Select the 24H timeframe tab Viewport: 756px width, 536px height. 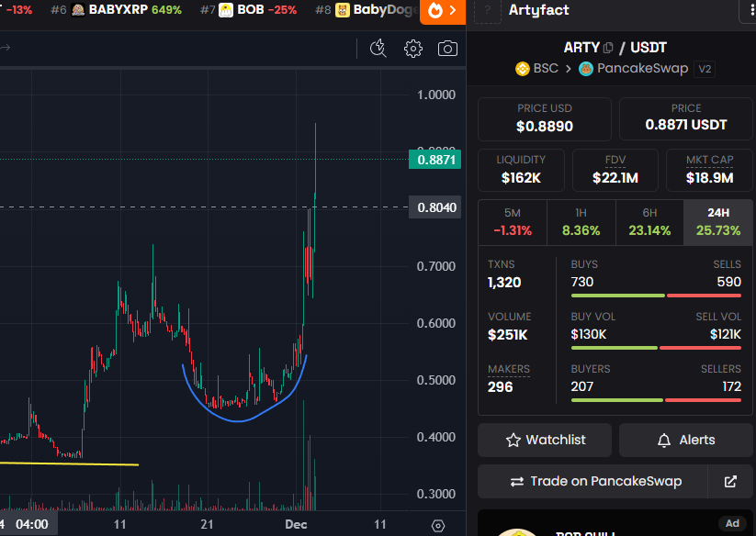[x=718, y=222]
